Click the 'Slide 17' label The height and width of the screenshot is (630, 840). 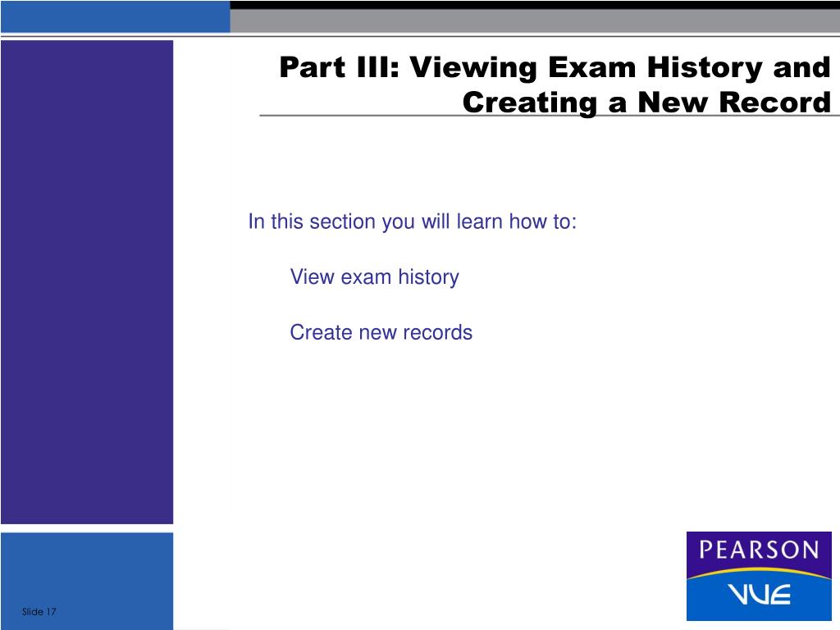(x=39, y=611)
